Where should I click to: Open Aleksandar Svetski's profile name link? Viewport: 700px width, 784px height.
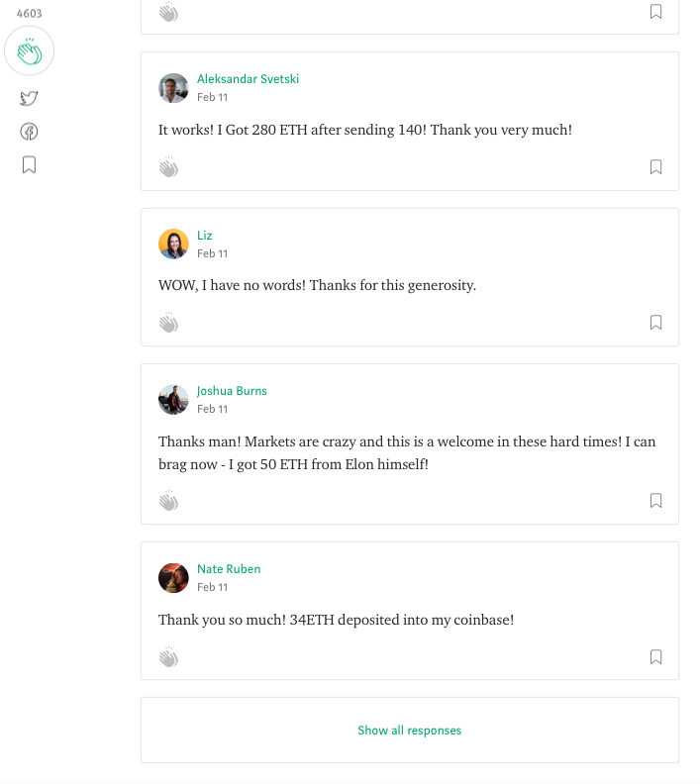[248, 79]
